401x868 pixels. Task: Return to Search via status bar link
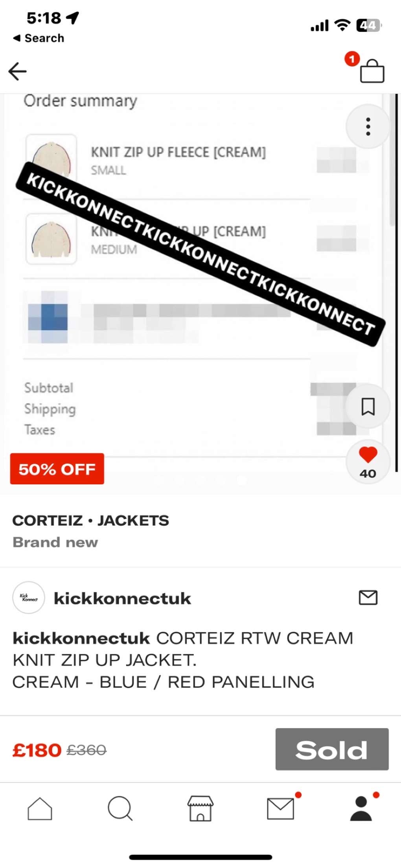39,38
